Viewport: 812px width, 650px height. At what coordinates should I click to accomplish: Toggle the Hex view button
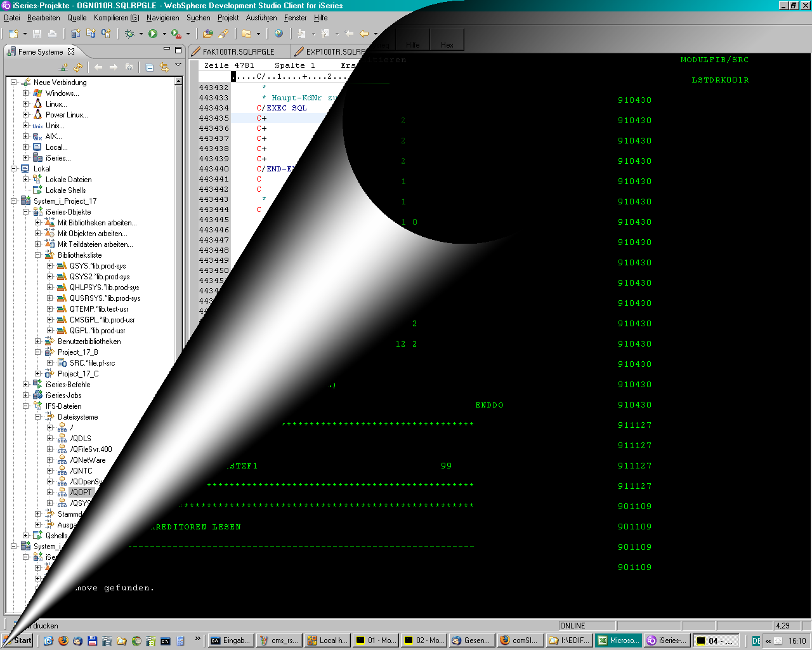click(x=447, y=41)
